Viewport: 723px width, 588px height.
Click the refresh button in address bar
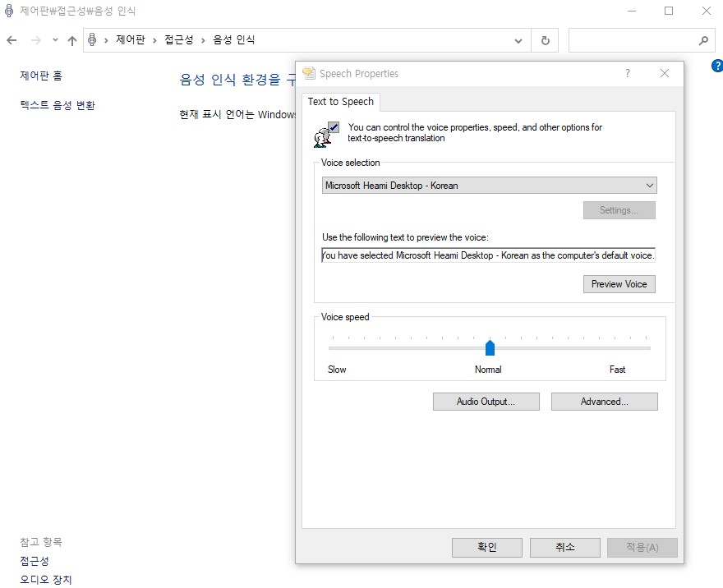point(545,40)
